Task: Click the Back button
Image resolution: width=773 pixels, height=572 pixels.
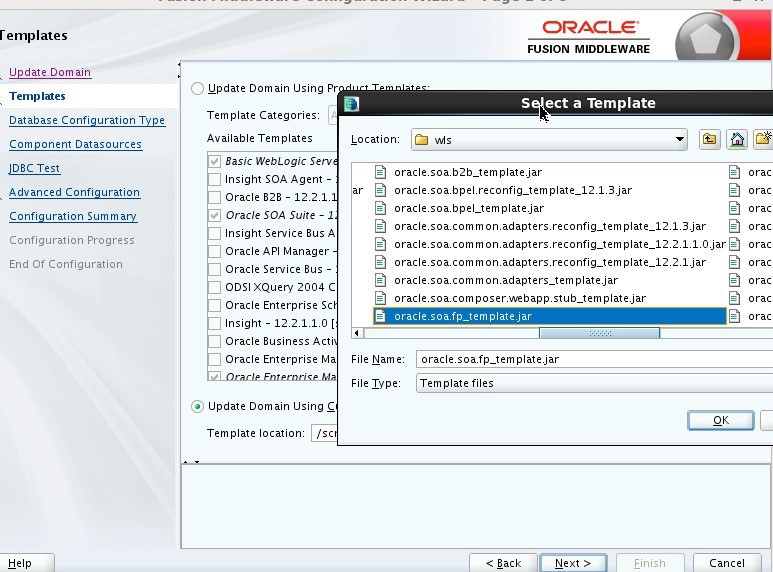Action: pyautogui.click(x=503, y=563)
